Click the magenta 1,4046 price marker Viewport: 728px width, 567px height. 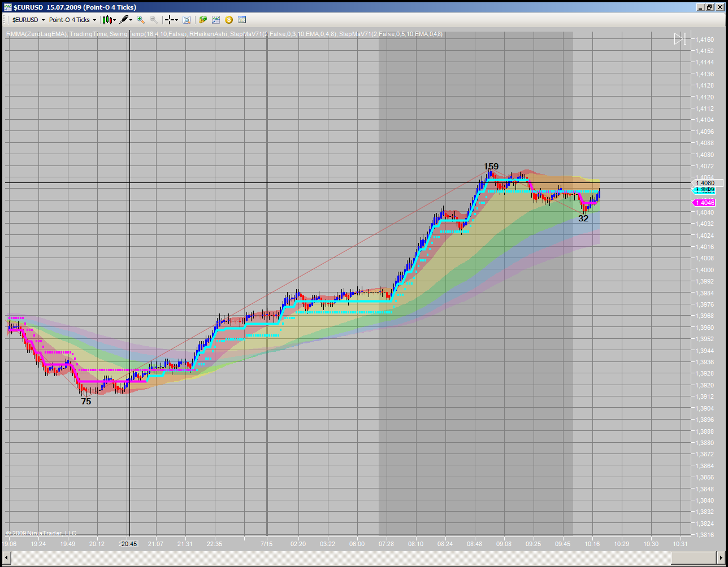click(704, 203)
